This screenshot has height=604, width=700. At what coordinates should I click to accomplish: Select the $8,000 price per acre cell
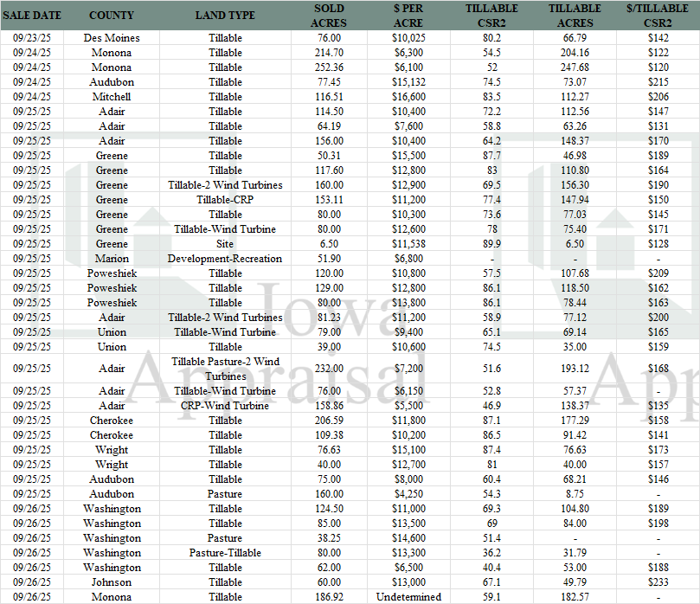tap(408, 479)
